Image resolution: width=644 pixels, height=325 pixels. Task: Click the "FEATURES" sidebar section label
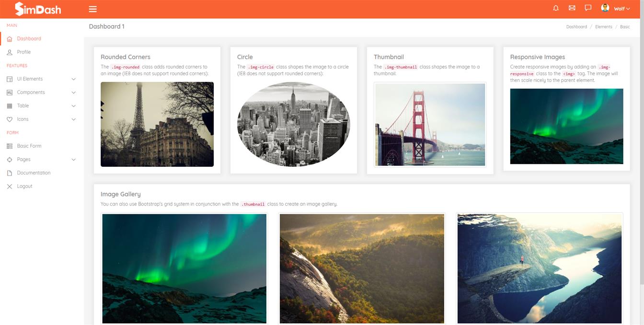17,66
